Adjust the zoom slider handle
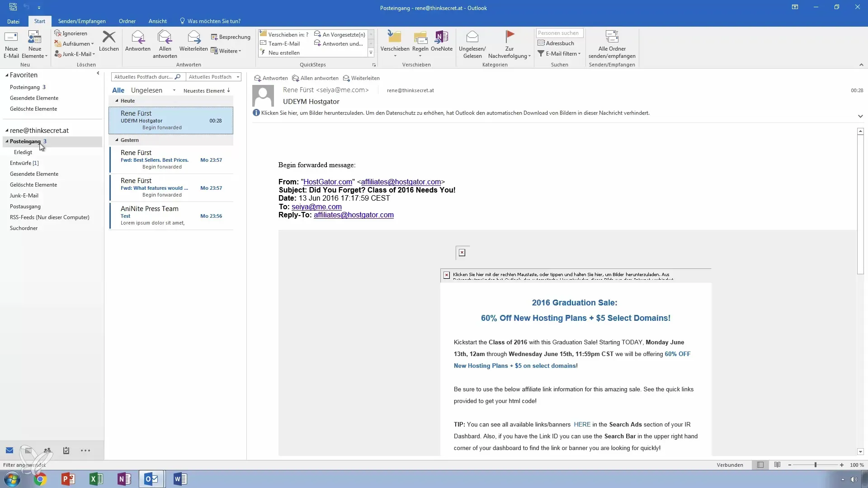Viewport: 868px width, 488px height. [x=816, y=465]
